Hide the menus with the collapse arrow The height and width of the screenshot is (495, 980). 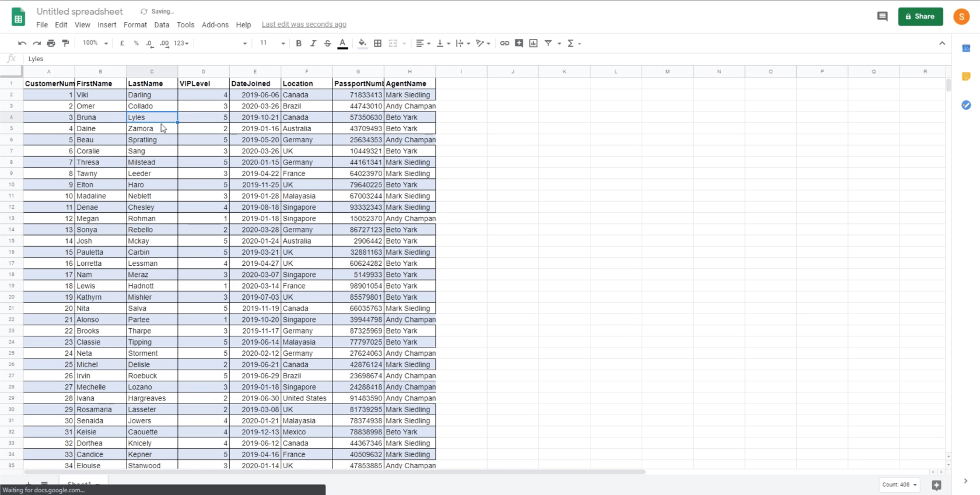942,43
